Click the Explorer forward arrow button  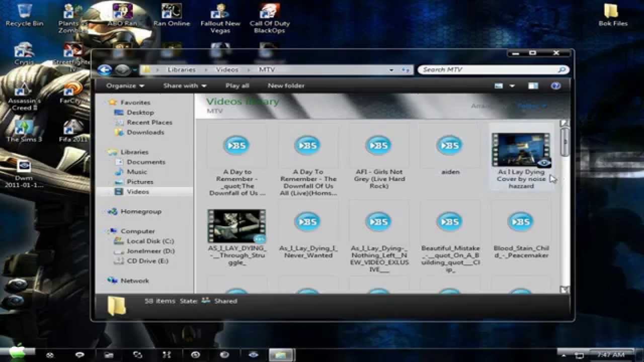point(122,70)
